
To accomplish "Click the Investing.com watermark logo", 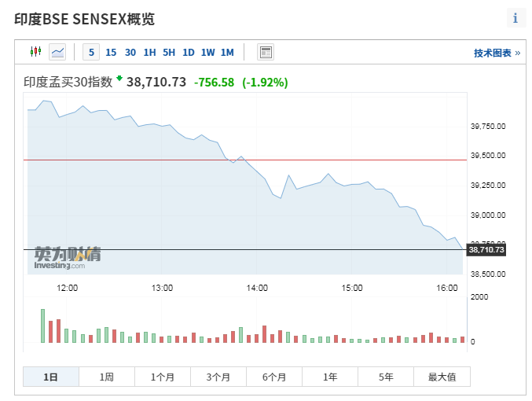I will tap(67, 258).
